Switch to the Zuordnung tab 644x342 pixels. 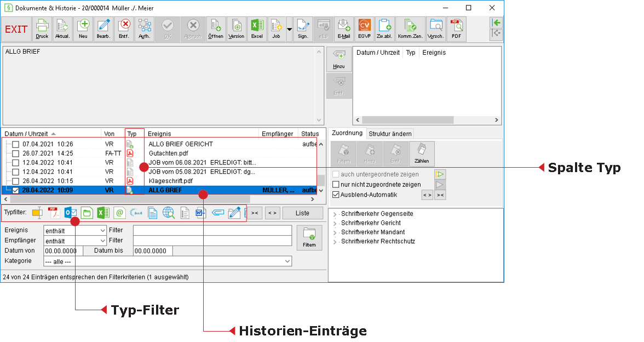[x=347, y=133]
